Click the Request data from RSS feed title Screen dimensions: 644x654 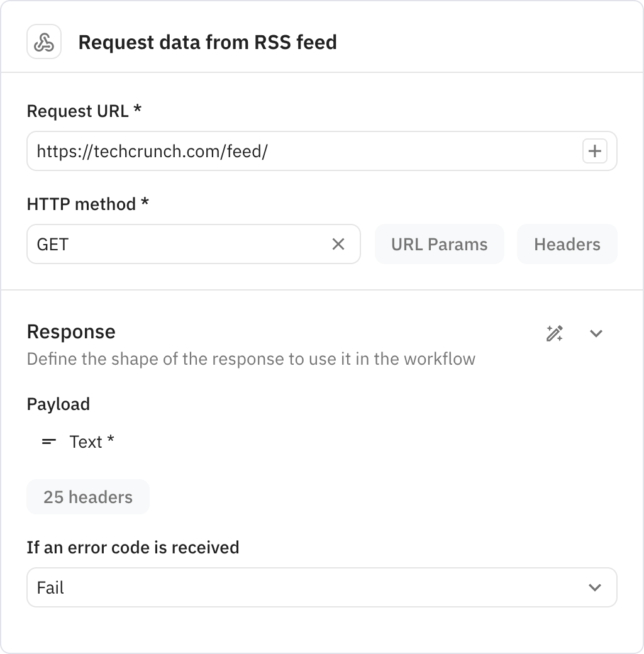click(208, 42)
